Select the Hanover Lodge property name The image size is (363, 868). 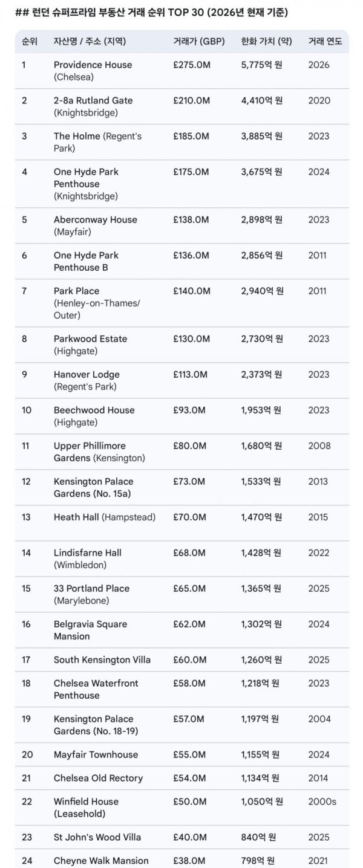87,374
